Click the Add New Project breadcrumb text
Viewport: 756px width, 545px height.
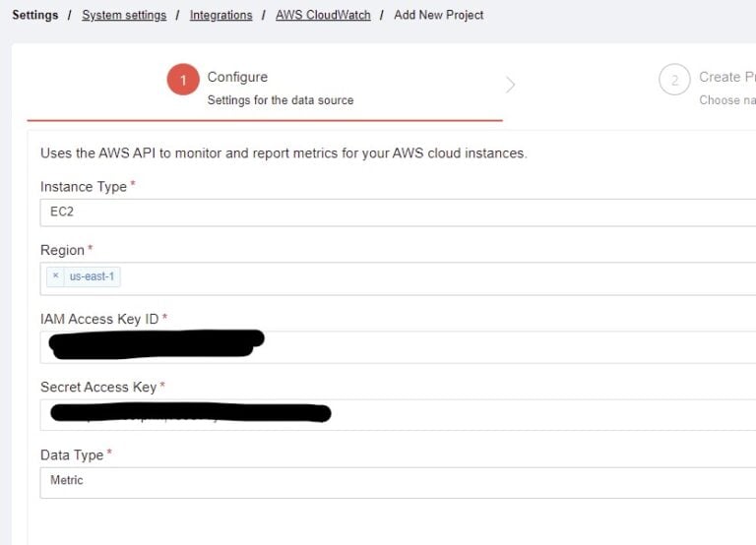[438, 15]
